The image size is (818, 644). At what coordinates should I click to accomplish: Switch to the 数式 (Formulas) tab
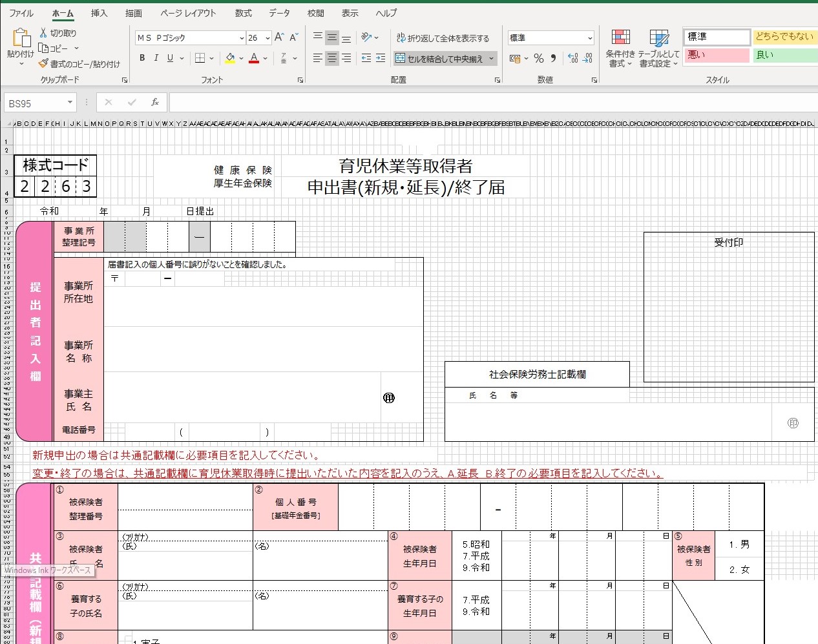click(x=243, y=13)
